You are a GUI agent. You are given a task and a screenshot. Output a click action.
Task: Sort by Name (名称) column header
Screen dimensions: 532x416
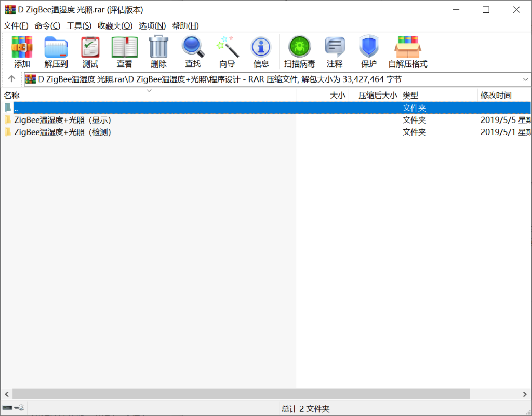[x=12, y=96]
